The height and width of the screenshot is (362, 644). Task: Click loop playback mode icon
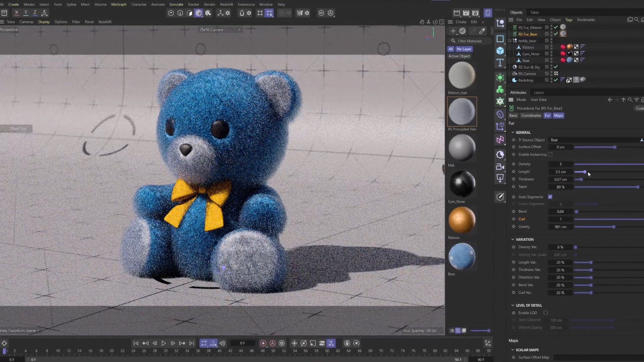(x=204, y=343)
